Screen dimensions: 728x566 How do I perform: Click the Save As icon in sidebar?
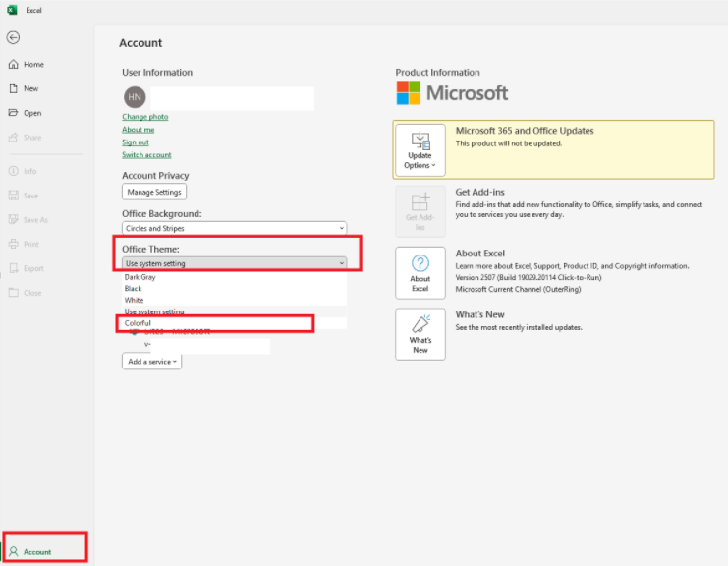tap(14, 220)
